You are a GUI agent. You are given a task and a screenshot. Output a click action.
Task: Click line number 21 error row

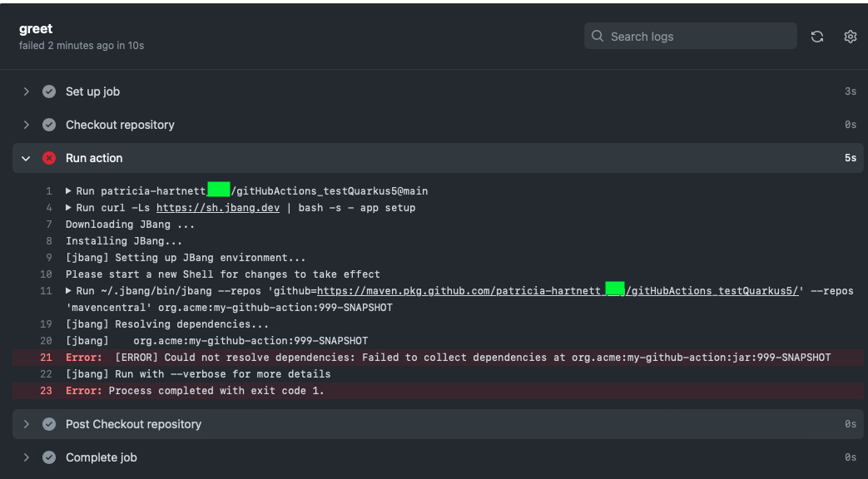(46, 357)
